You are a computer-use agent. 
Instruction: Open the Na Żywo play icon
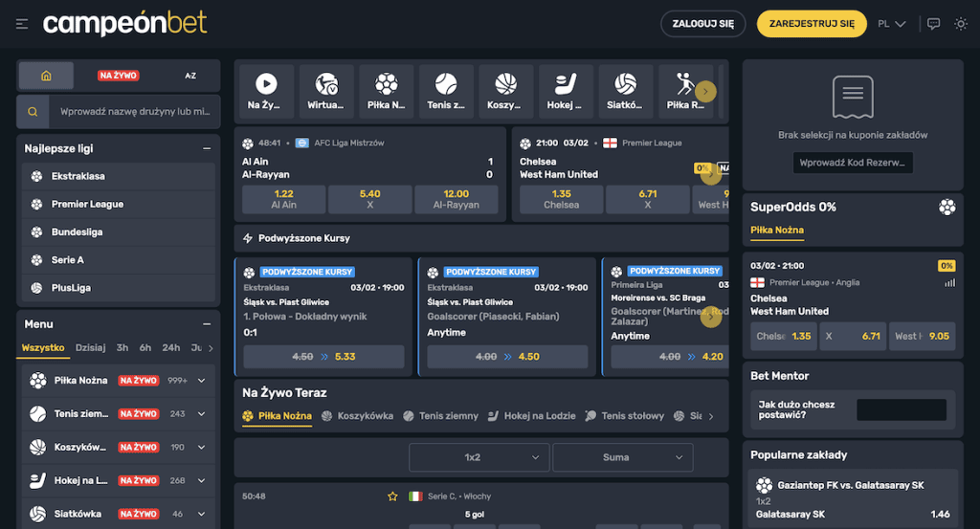pyautogui.click(x=266, y=83)
